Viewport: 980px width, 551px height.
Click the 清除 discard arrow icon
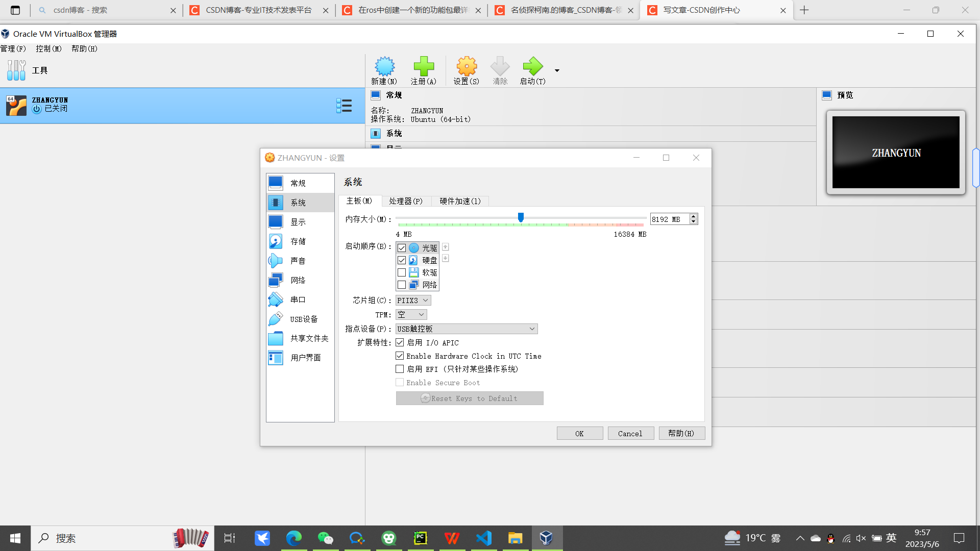[x=500, y=70]
